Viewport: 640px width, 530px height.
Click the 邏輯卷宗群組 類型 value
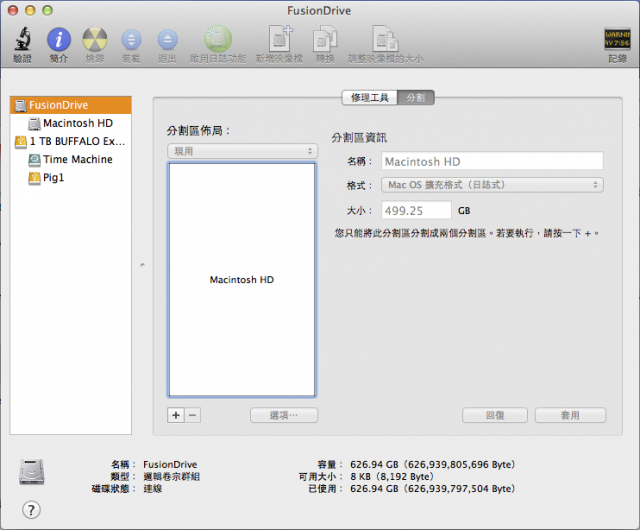point(171,477)
